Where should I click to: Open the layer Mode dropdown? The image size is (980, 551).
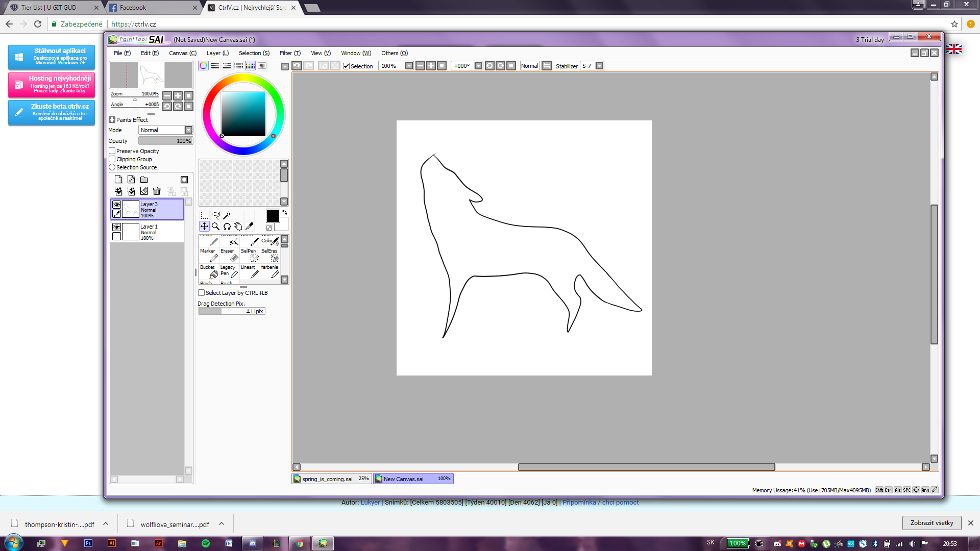point(165,130)
